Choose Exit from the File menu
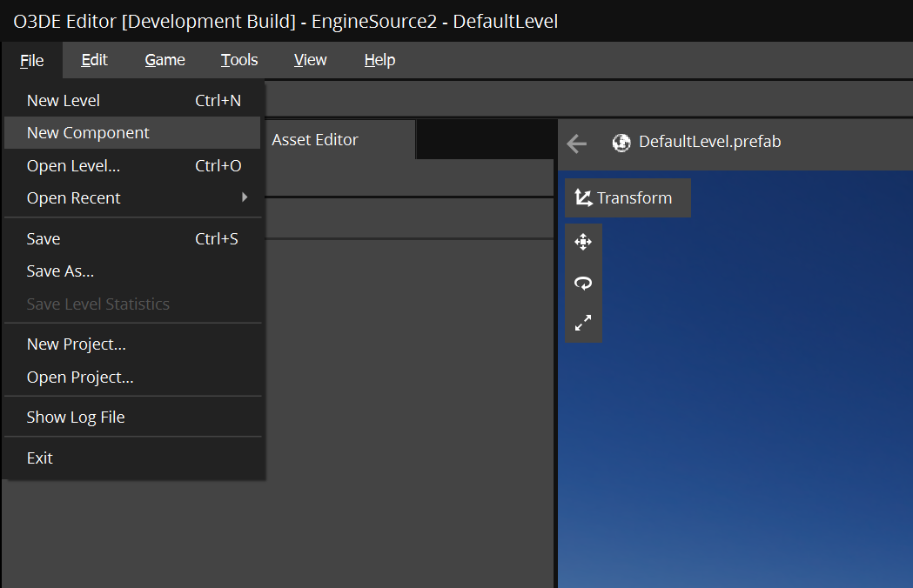This screenshot has width=913, height=588. (x=133, y=458)
